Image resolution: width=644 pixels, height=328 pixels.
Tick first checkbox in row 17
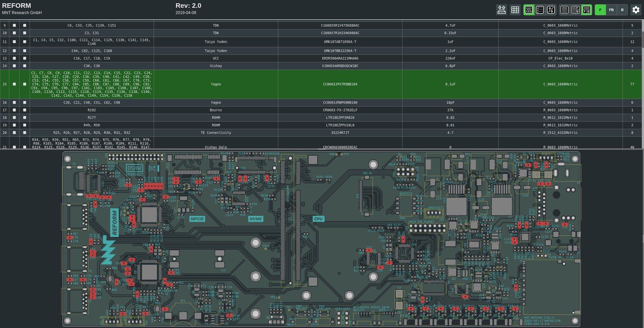tap(14, 110)
